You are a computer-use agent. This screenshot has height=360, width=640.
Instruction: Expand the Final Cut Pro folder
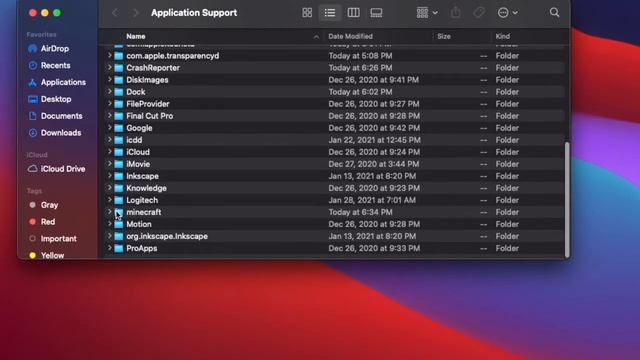tap(109, 116)
